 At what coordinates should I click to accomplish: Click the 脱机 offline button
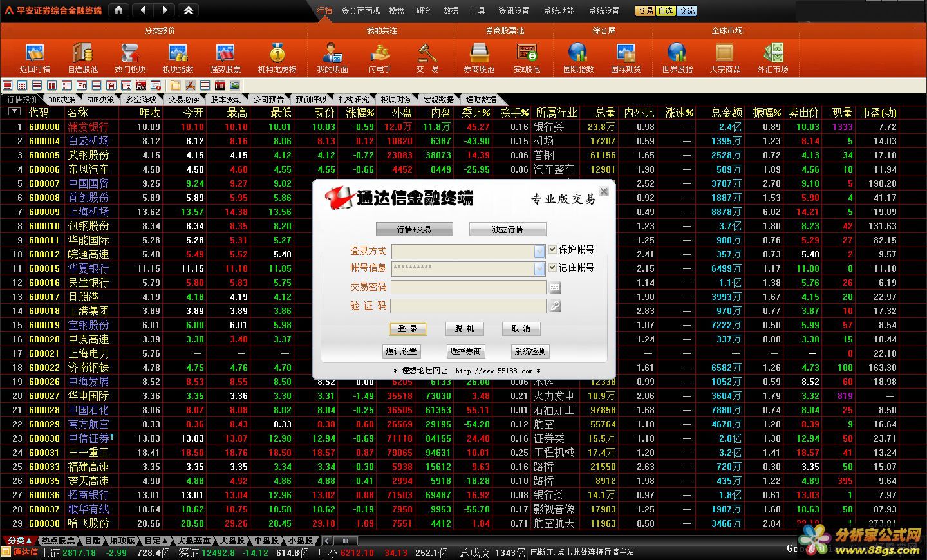pyautogui.click(x=464, y=328)
